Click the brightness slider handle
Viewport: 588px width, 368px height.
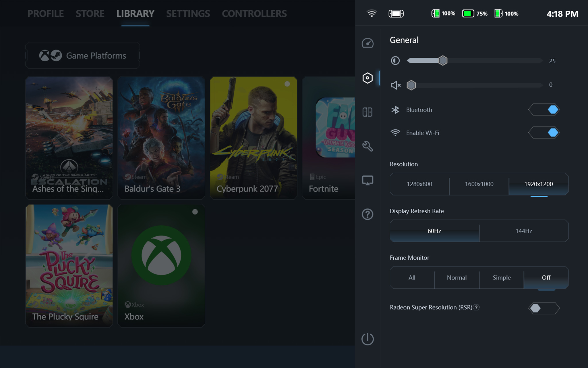[x=443, y=61]
